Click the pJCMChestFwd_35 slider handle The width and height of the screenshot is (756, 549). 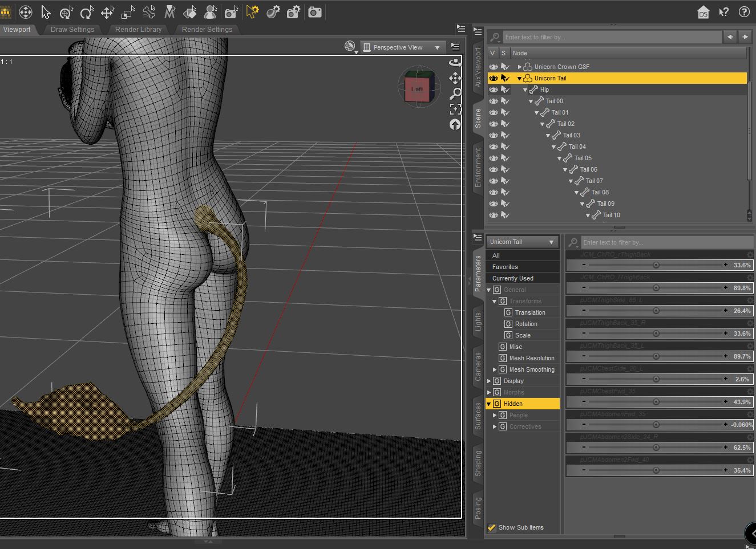[x=656, y=402]
